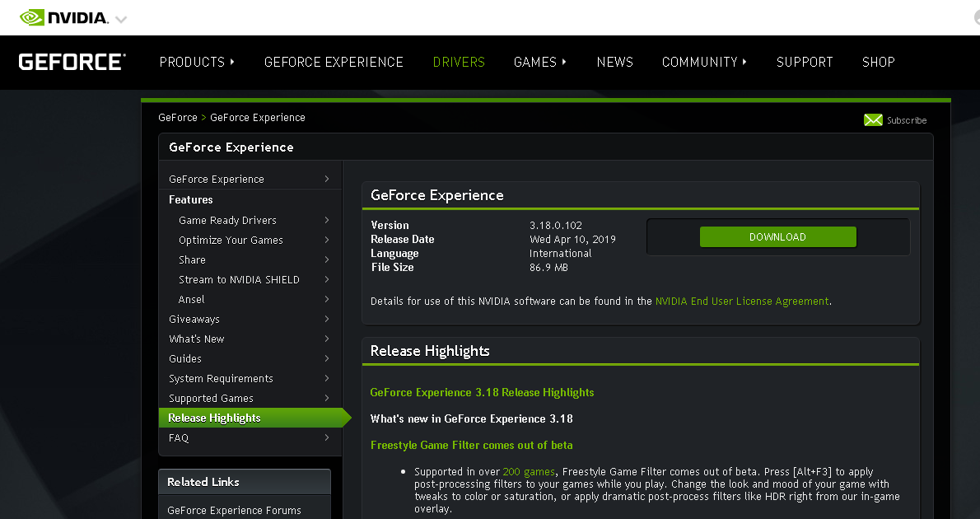Open the Share sidebar item
The width and height of the screenshot is (980, 519).
pos(250,259)
